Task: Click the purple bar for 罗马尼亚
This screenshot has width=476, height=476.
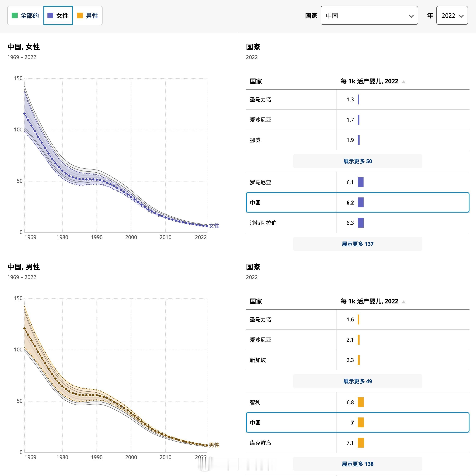Action: point(360,182)
